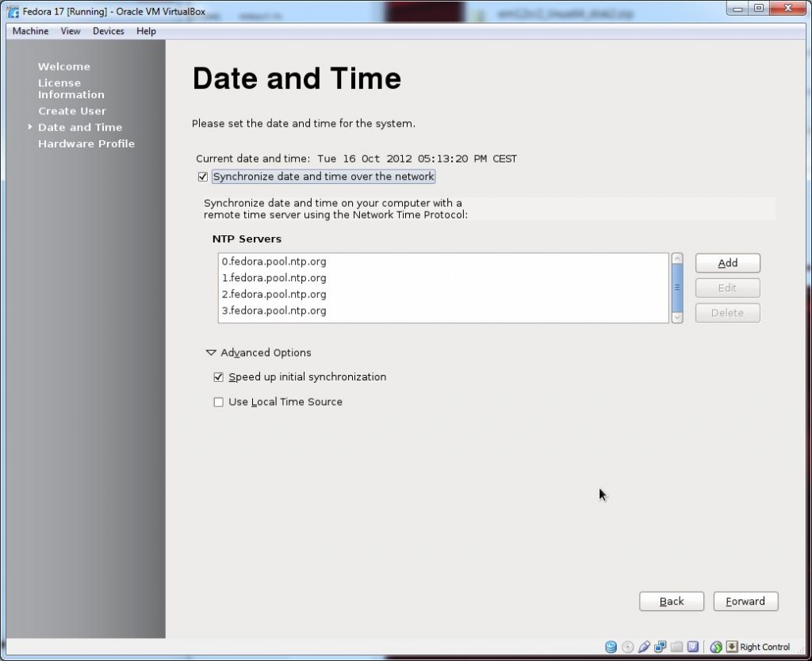The width and height of the screenshot is (812, 661).
Task: Select 2.fedora.pool.ntp.org in server list
Action: [443, 295]
